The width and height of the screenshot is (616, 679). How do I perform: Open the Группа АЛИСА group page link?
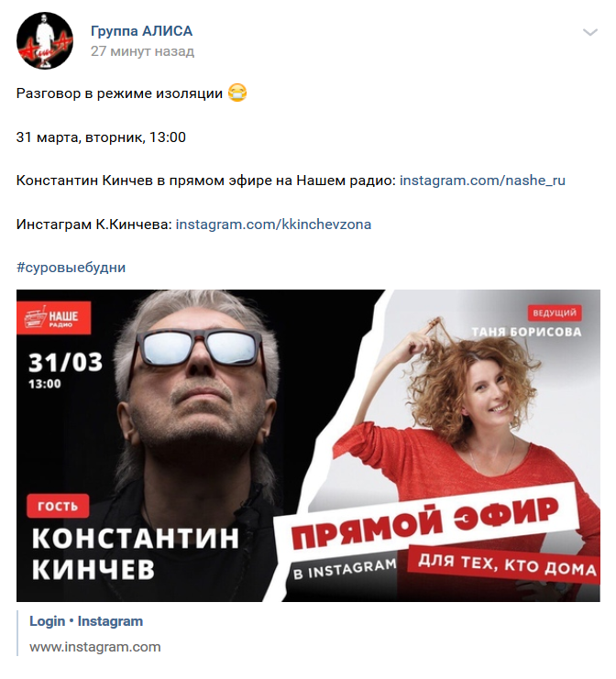[142, 31]
